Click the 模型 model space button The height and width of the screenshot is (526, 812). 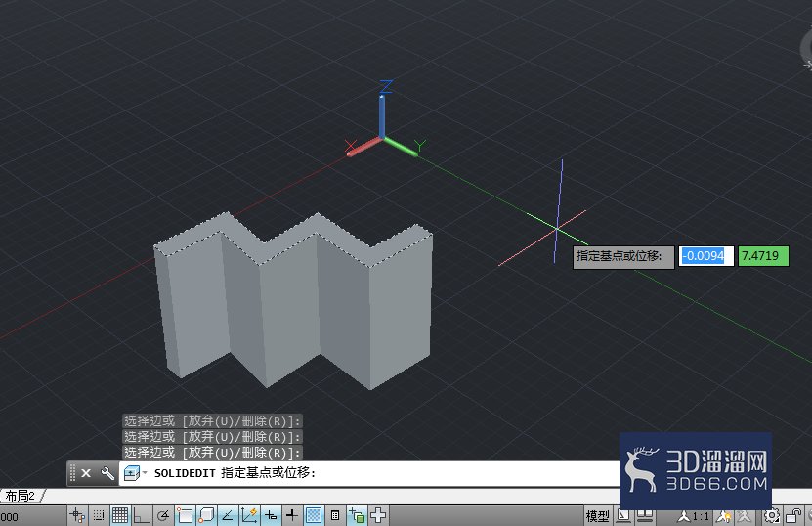click(597, 515)
